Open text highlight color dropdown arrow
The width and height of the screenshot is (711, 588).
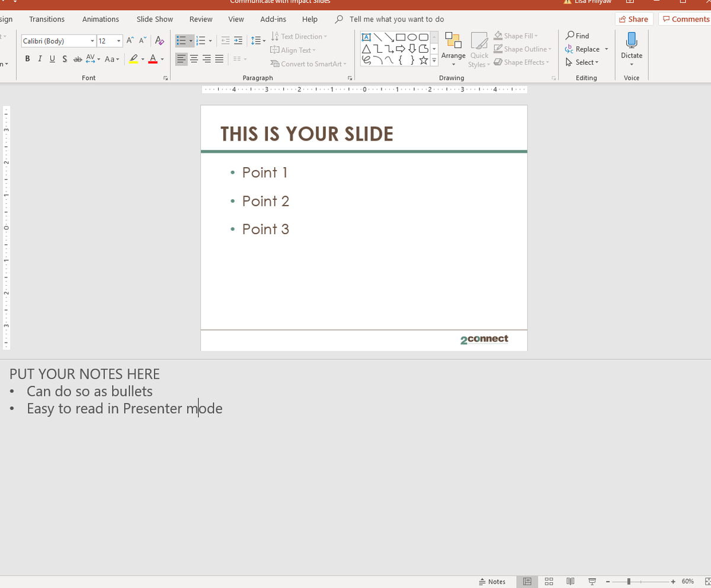tap(143, 59)
